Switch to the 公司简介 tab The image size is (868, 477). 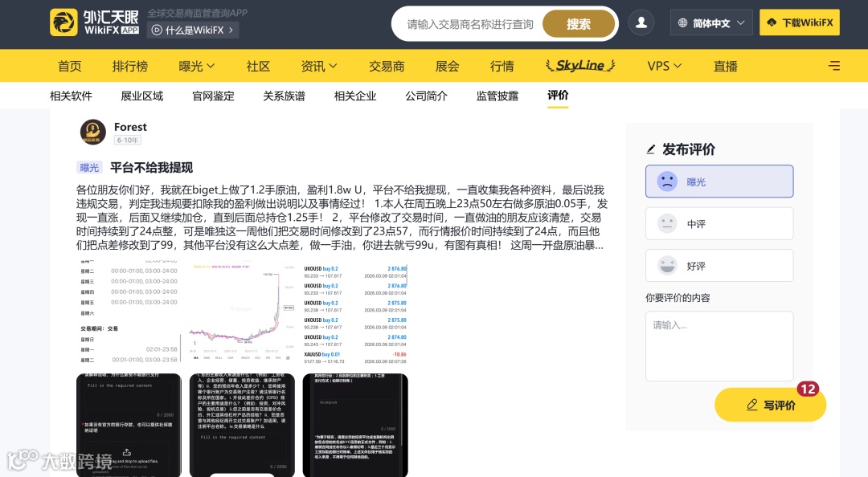coord(426,96)
